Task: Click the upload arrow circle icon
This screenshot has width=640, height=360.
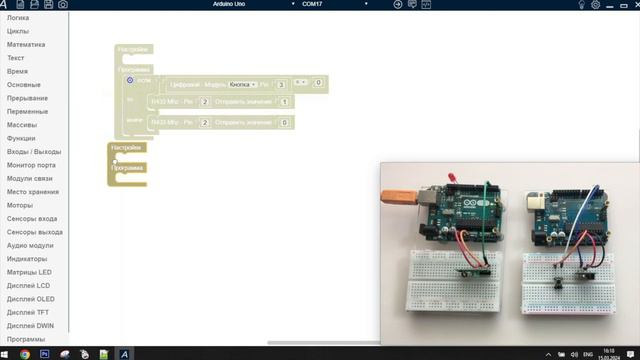Action: 398,4
